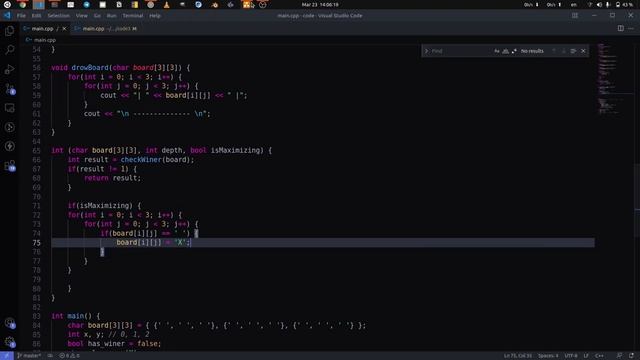Click main.cpp in the breadcrumb
The height and width of the screenshot is (360, 640).
pyautogui.click(x=44, y=40)
